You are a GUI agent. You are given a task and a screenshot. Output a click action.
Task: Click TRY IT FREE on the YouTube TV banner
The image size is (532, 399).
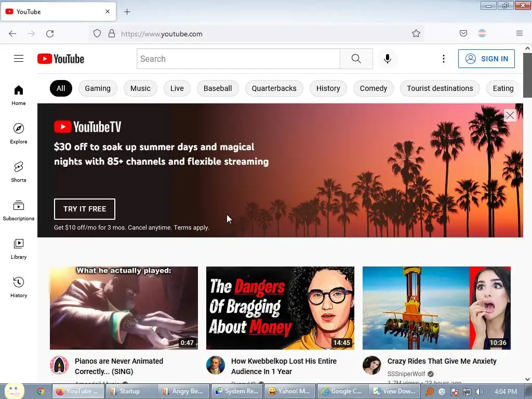coord(85,209)
